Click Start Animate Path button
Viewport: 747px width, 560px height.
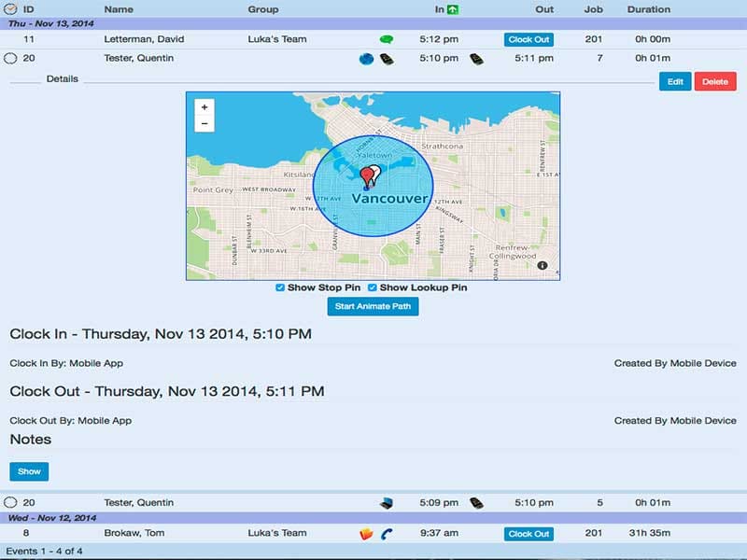(x=373, y=306)
